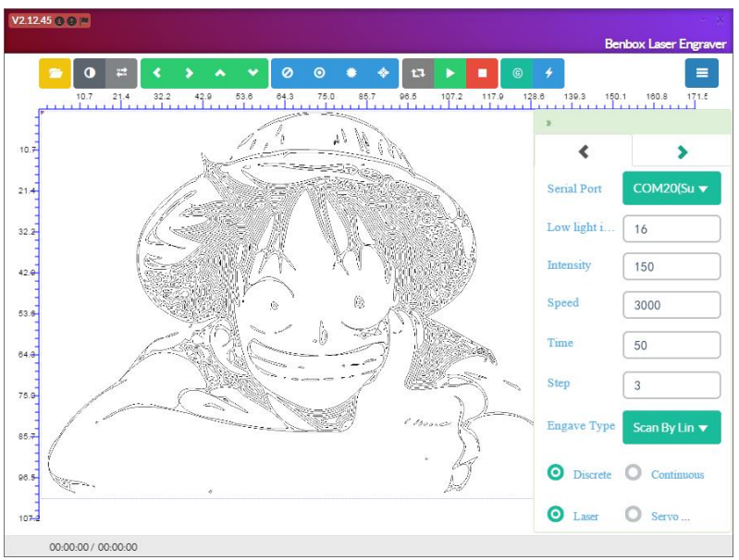Click the swap arrows icon

[x=121, y=73]
